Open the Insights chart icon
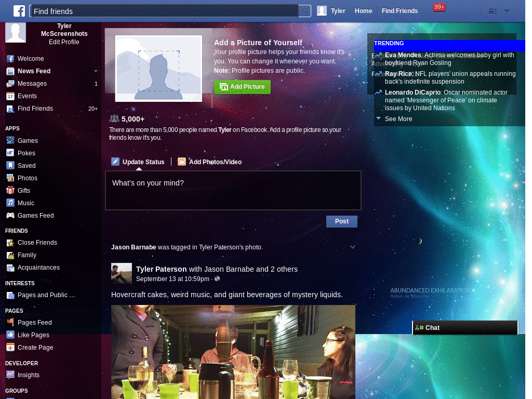 click(10, 375)
